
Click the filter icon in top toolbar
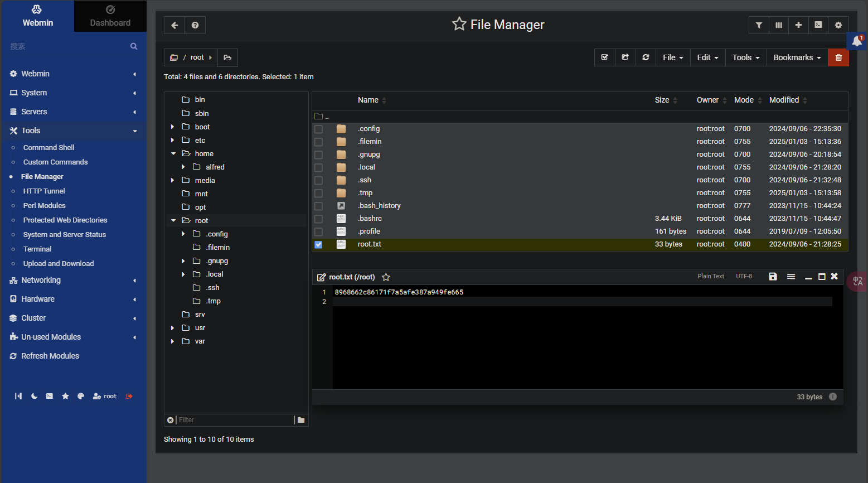(x=759, y=25)
